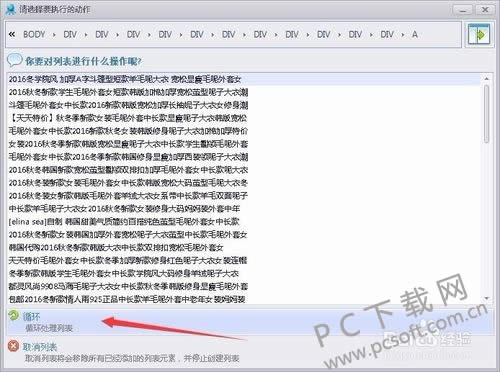This screenshot has width=500, height=372.
Task: Click the red cancel icon beside 取消列表
Action: tap(13, 346)
